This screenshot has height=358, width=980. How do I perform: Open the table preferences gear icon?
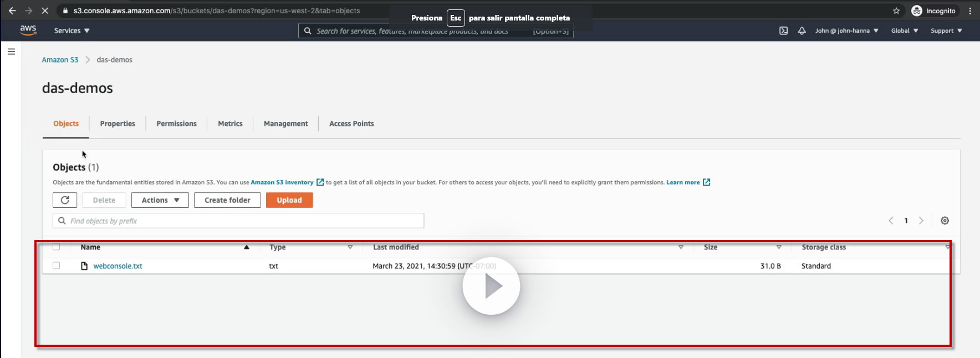[x=945, y=221]
